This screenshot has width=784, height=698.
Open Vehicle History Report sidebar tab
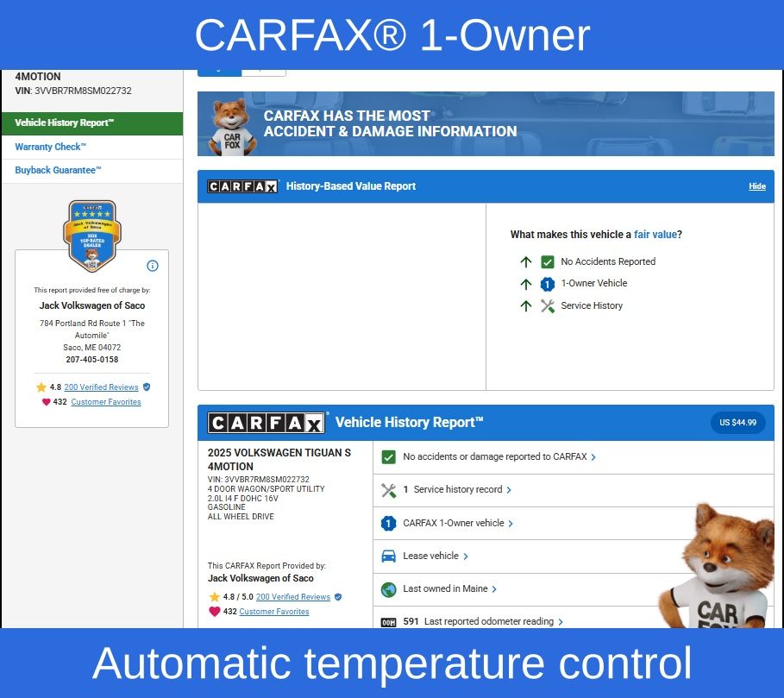[91, 123]
